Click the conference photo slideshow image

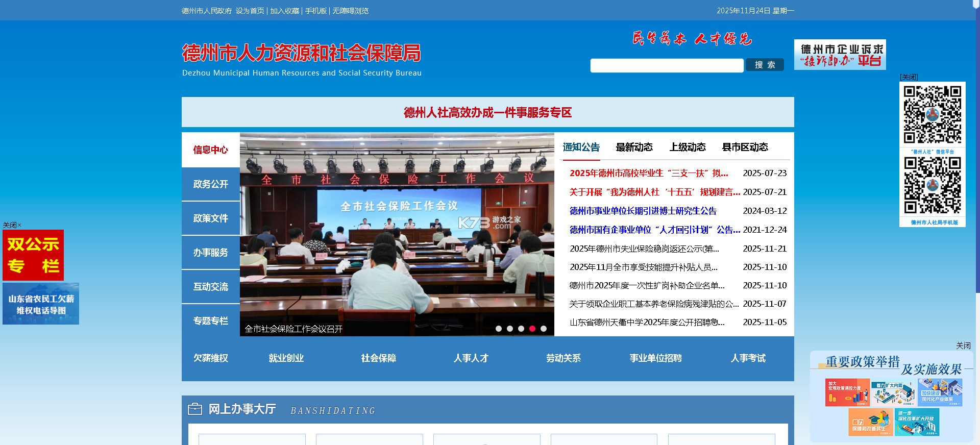click(x=397, y=235)
